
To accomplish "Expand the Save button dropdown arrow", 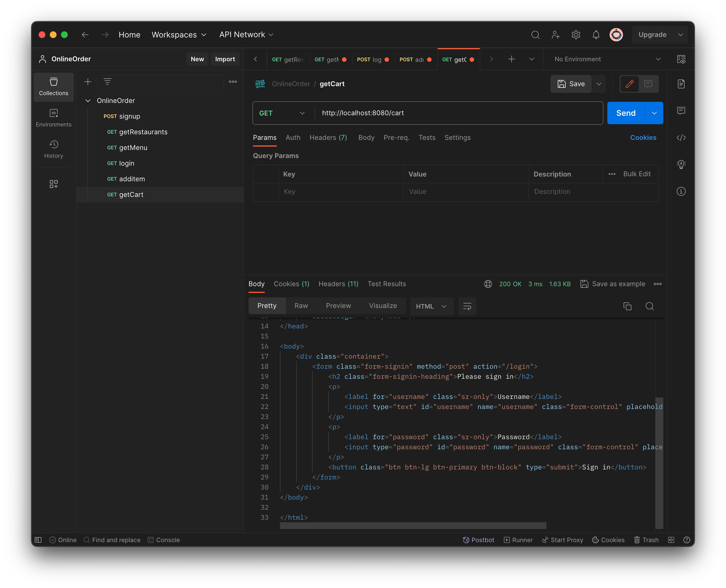I will point(598,84).
